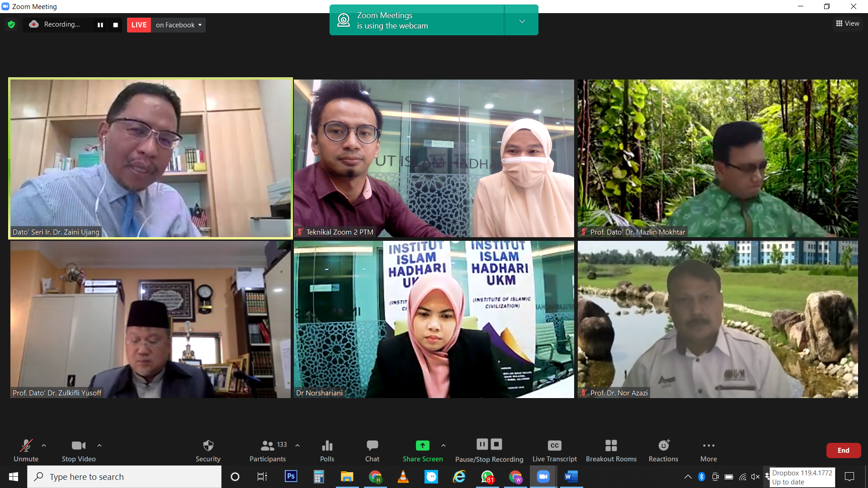Open the Security shield menu
The width and height of the screenshot is (868, 488).
coord(208,450)
